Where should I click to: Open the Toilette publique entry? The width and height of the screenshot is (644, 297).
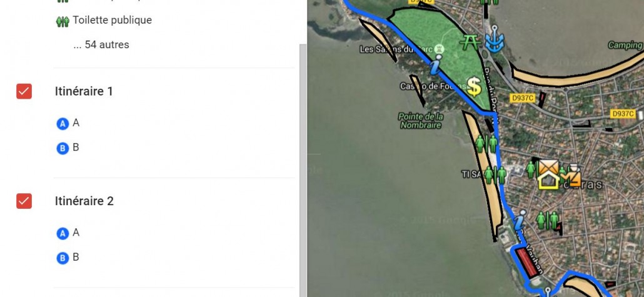pyautogui.click(x=112, y=20)
